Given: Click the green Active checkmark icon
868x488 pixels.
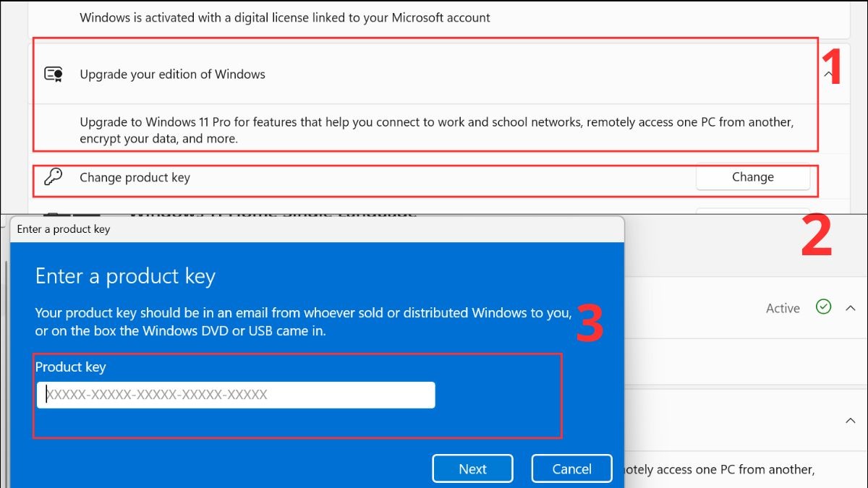Looking at the screenshot, I should coord(823,307).
